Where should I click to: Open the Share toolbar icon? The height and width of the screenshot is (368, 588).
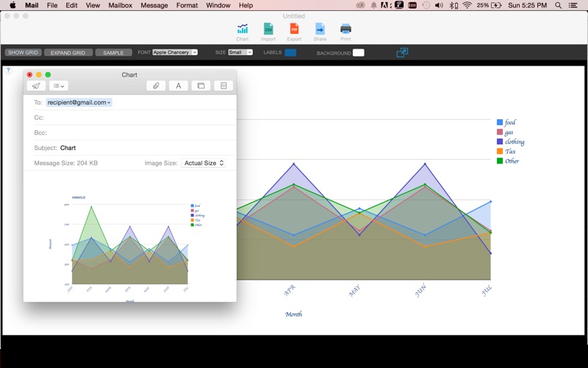(320, 32)
